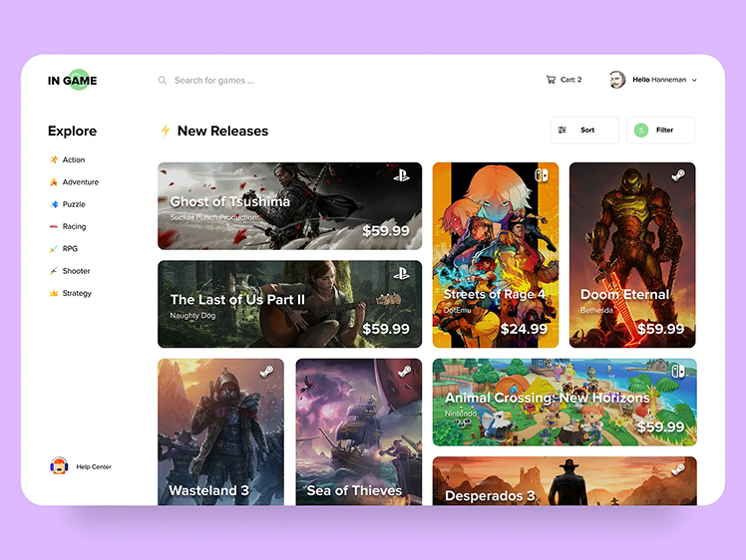This screenshot has width=746, height=560.
Task: Click the Steam icon on Sea of Thieves
Action: click(x=403, y=372)
